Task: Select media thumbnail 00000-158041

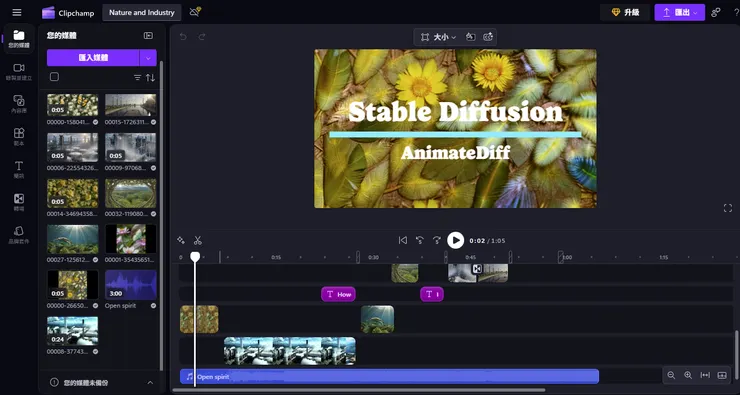Action: [x=73, y=105]
